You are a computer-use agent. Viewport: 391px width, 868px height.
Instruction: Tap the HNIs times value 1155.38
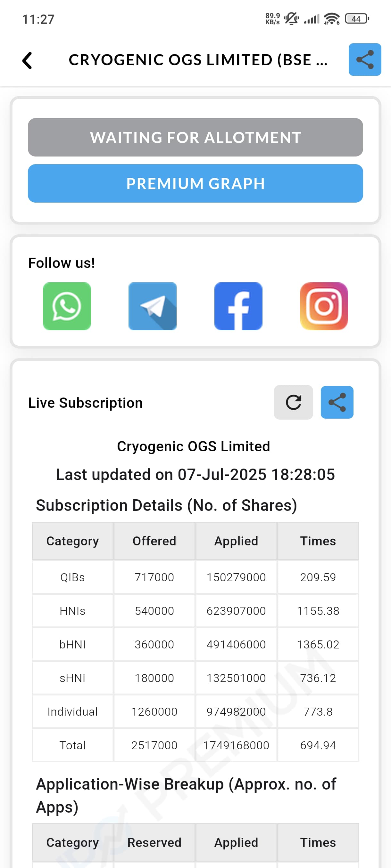coord(318,611)
